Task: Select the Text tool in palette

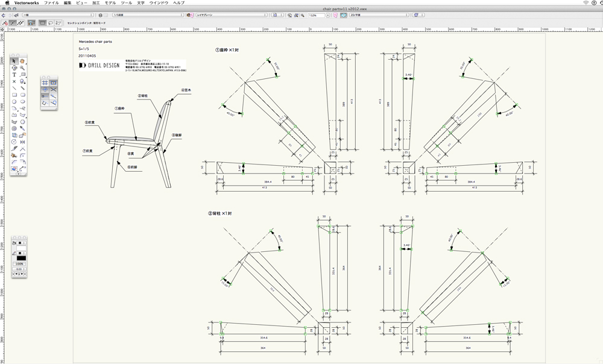Action: [x=14, y=75]
